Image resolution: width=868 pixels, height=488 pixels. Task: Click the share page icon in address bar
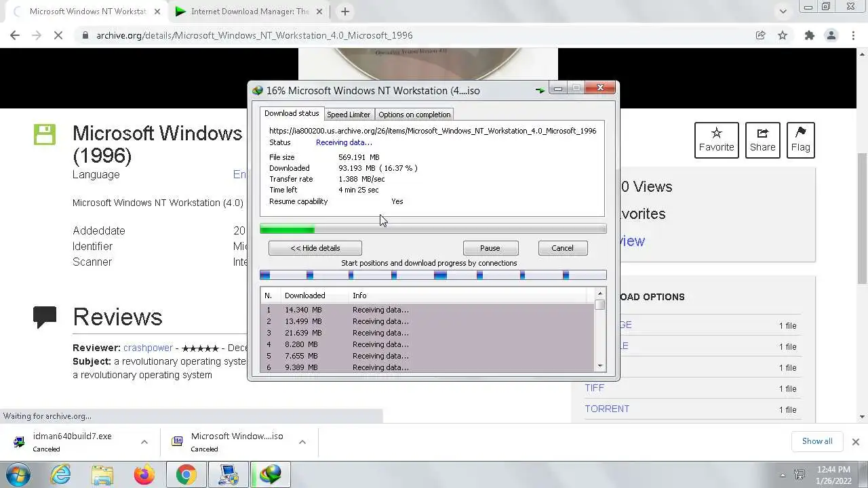point(761,35)
